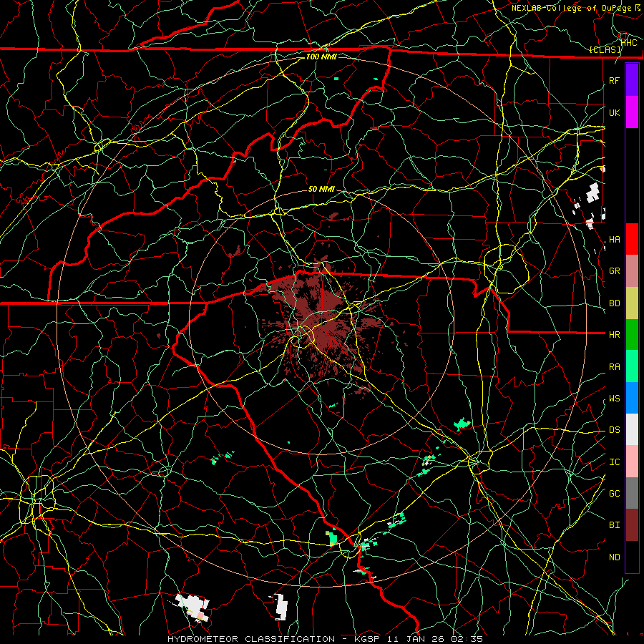Click the mint green RA legend swatch
644x644 pixels.
[632, 366]
